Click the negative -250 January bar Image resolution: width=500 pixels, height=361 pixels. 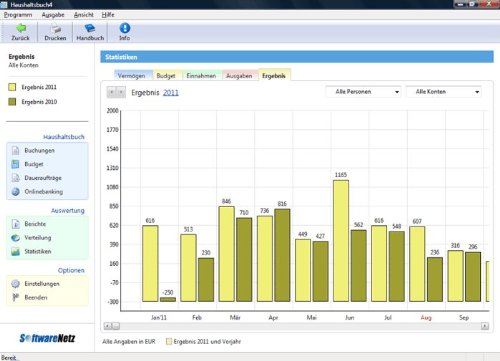(168, 299)
